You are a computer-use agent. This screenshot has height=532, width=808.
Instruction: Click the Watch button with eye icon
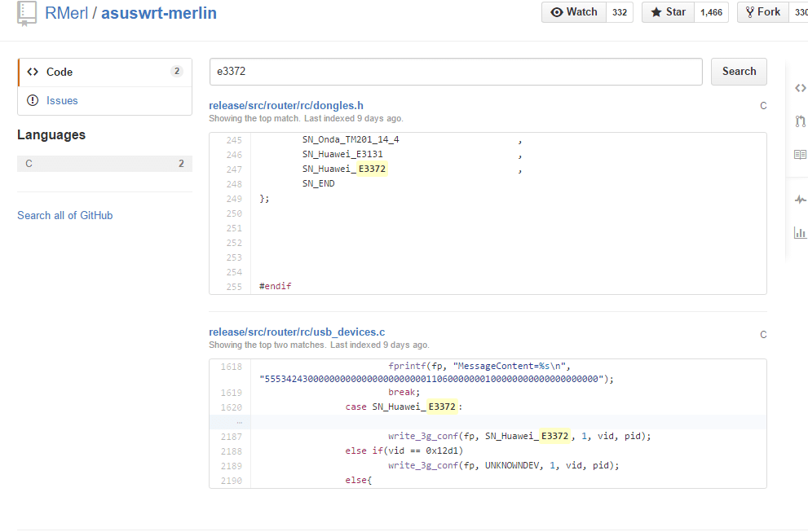click(574, 12)
